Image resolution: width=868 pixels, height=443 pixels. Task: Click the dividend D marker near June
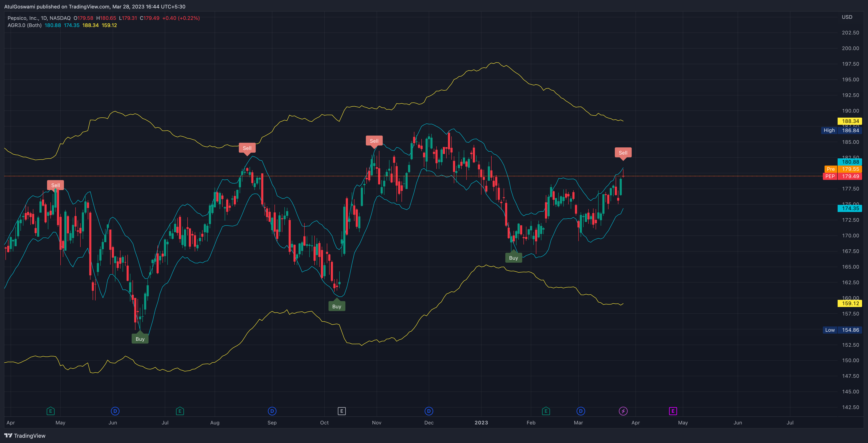[x=115, y=411]
